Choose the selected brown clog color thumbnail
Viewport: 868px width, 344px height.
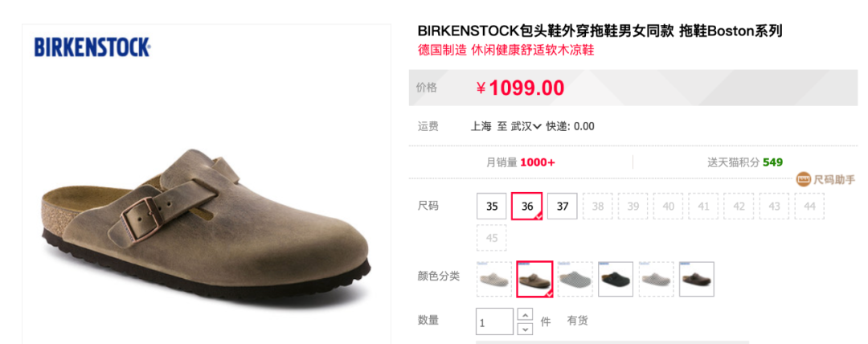[534, 279]
